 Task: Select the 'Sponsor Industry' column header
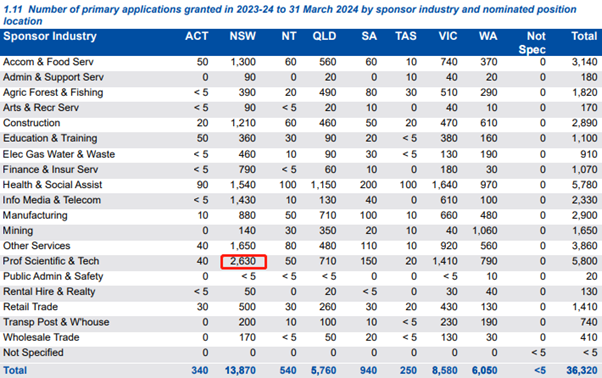50,36
